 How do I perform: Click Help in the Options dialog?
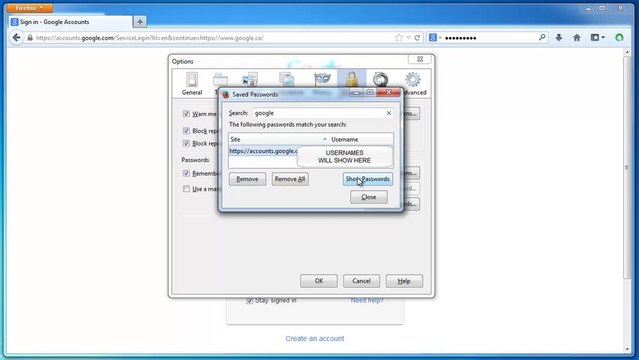pyautogui.click(x=404, y=281)
